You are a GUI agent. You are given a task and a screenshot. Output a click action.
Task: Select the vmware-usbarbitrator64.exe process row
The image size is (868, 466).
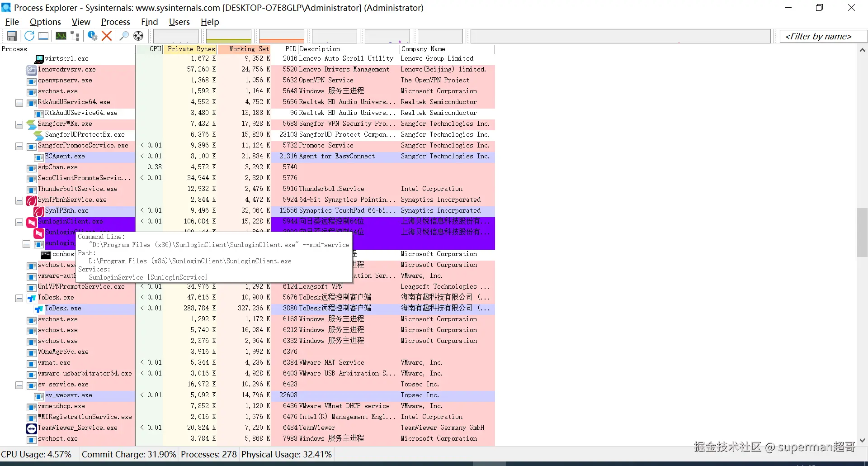(247, 374)
